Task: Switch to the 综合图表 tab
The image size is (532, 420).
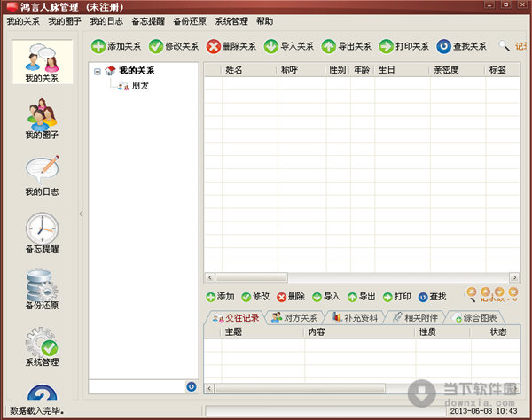Action: [x=474, y=317]
